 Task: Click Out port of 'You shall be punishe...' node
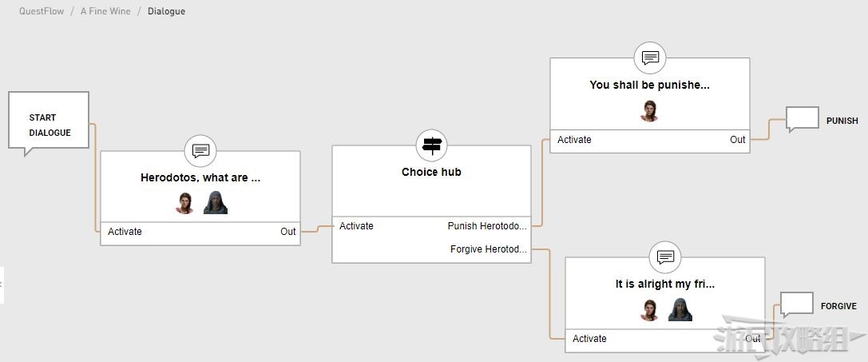(737, 140)
